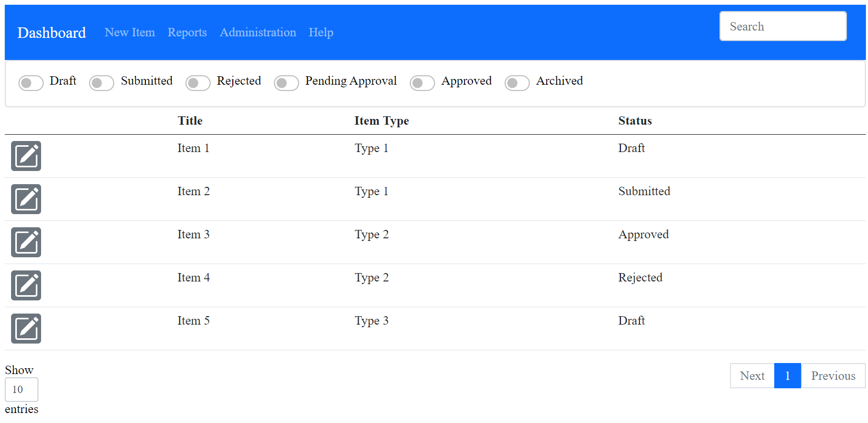
Task: Click the Next pagination button
Action: (752, 376)
